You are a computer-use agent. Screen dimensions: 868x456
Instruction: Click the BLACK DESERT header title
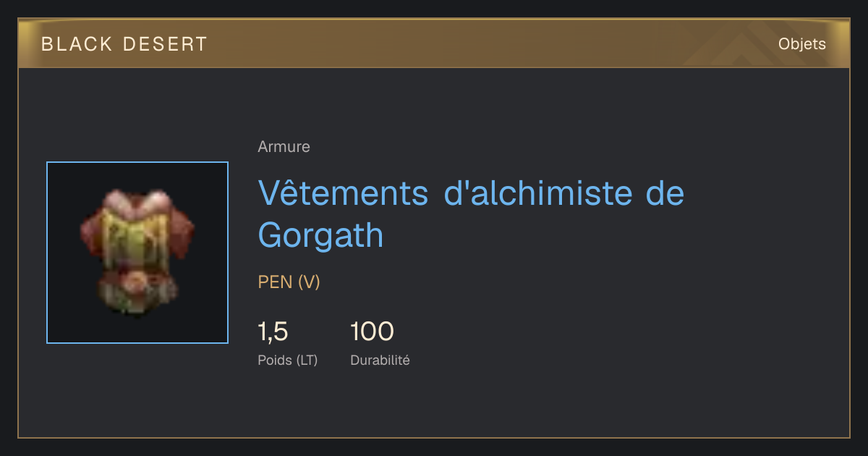[124, 44]
